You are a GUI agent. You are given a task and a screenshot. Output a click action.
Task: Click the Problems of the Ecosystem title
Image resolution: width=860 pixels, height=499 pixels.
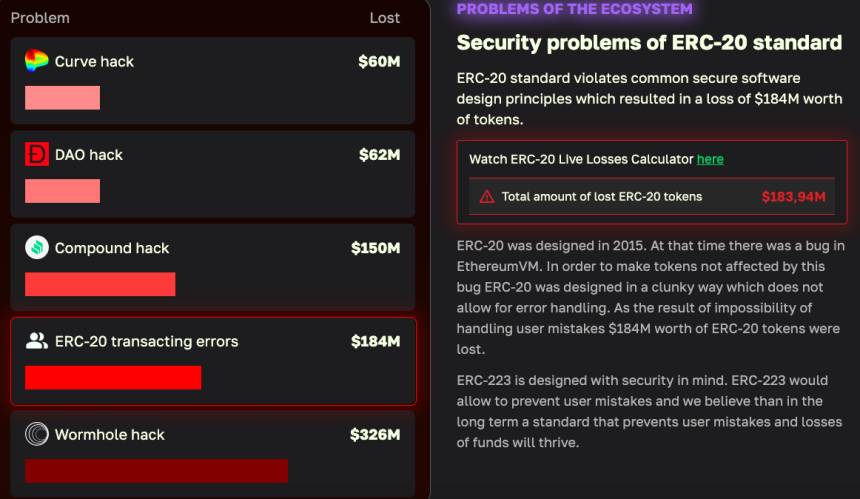pyautogui.click(x=574, y=9)
